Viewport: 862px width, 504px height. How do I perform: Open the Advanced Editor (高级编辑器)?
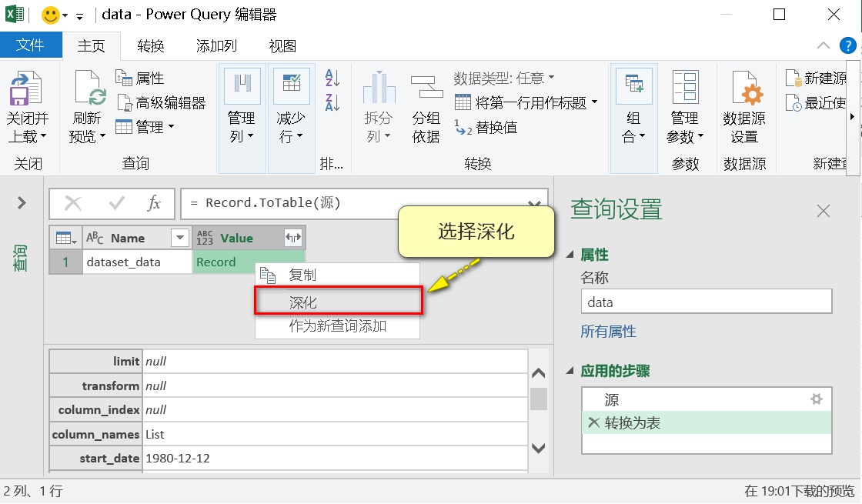point(162,103)
